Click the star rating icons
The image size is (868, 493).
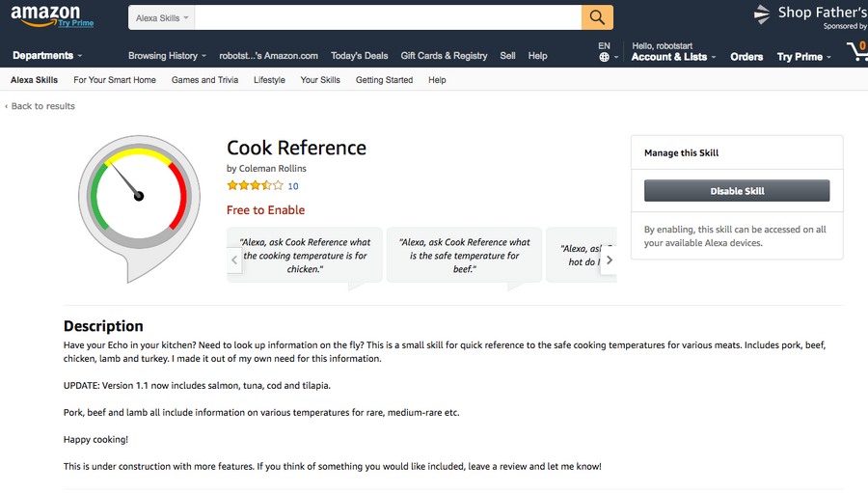tap(255, 186)
